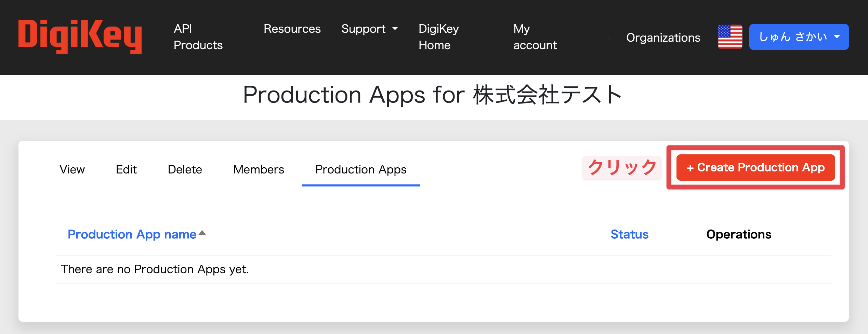Sort by Production App name column
This screenshot has height=334, width=868.
[x=132, y=234]
